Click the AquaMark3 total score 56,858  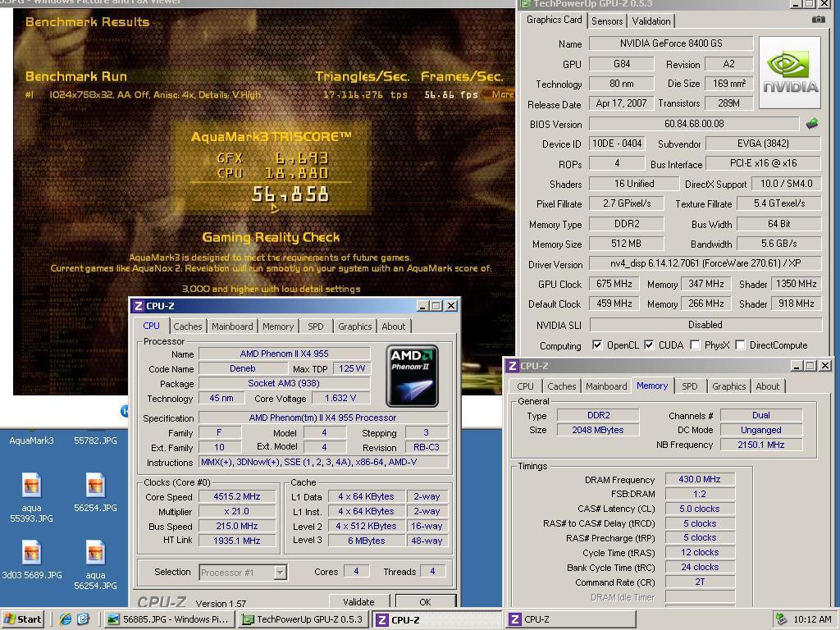(290, 194)
